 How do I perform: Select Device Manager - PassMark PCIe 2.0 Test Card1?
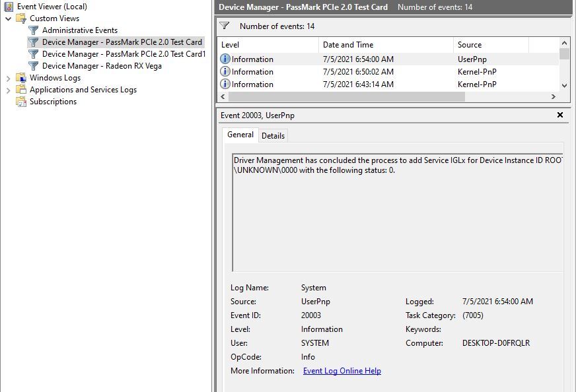coord(124,54)
